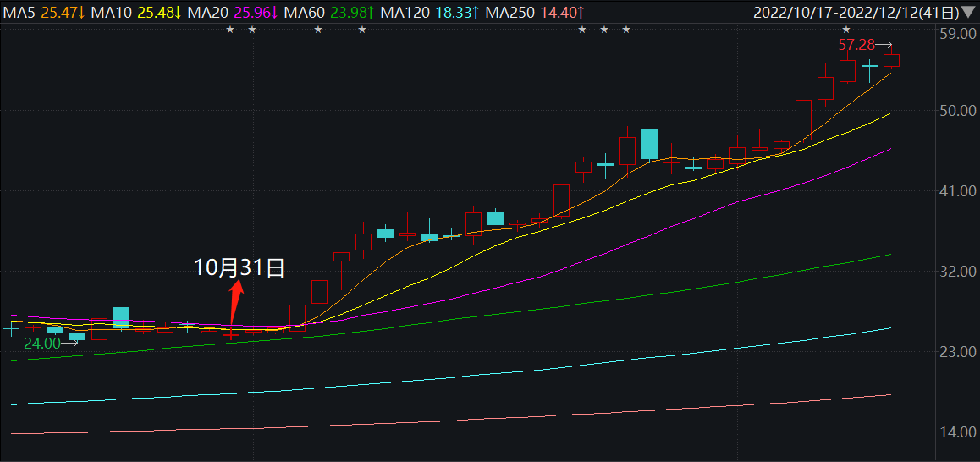Select the 32.00 price axis value
This screenshot has height=462, width=980.
pyautogui.click(x=957, y=272)
